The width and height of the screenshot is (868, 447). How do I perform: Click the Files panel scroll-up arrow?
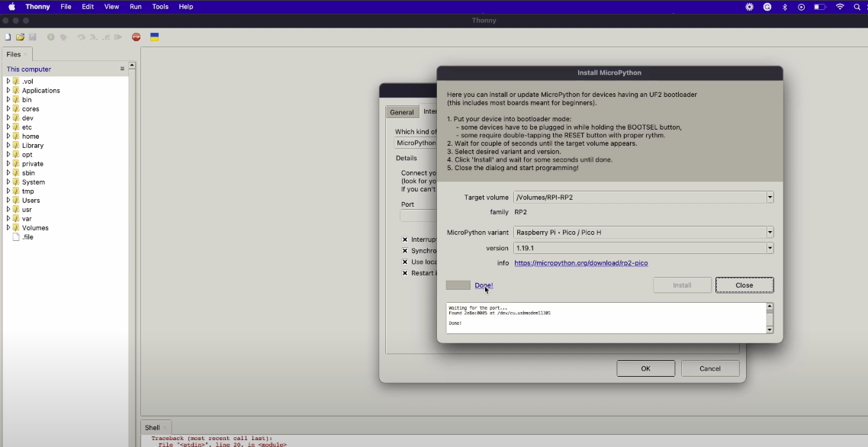click(x=132, y=66)
